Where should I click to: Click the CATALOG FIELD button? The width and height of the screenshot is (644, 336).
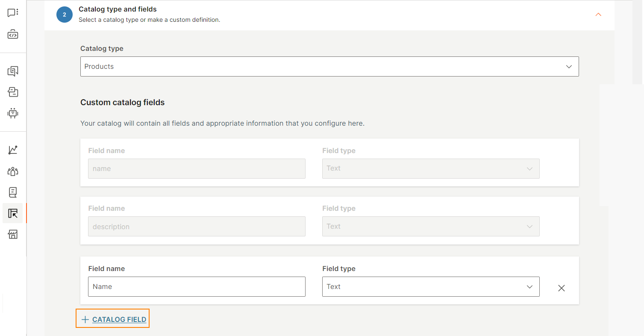[112, 318]
